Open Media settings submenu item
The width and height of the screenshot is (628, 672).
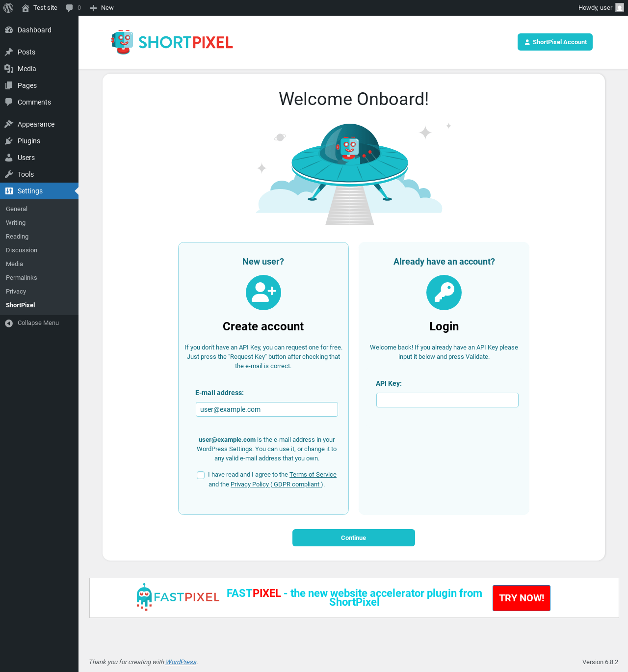pos(14,264)
